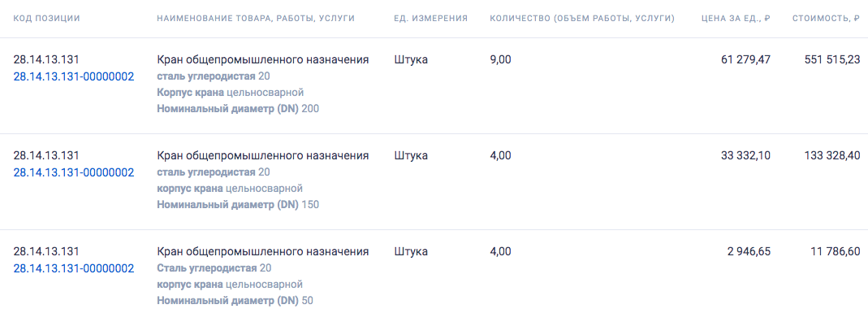Click the ЕД. ИЗМЕРЕНИЯ column header

tap(430, 19)
